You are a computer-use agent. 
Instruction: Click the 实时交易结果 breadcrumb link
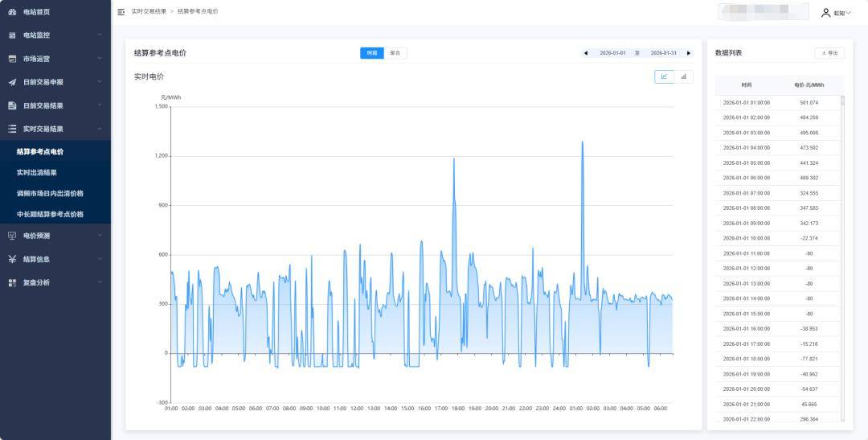149,12
